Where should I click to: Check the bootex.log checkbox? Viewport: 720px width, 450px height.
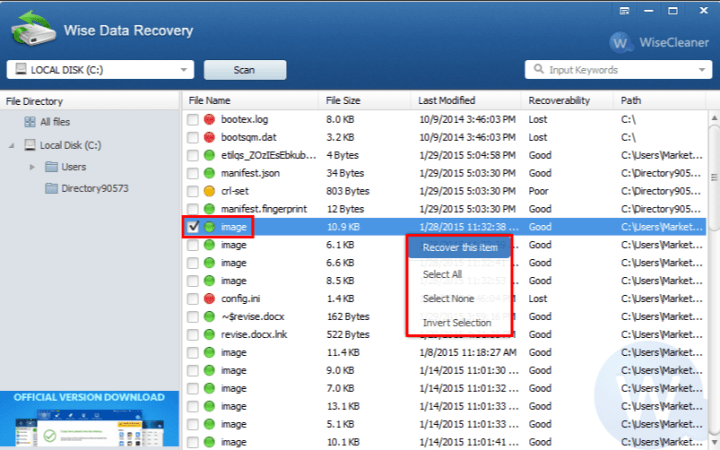(193, 119)
